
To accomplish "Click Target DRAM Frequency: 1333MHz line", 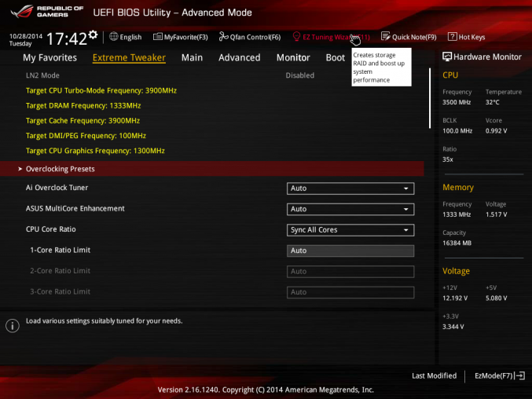I will point(83,105).
